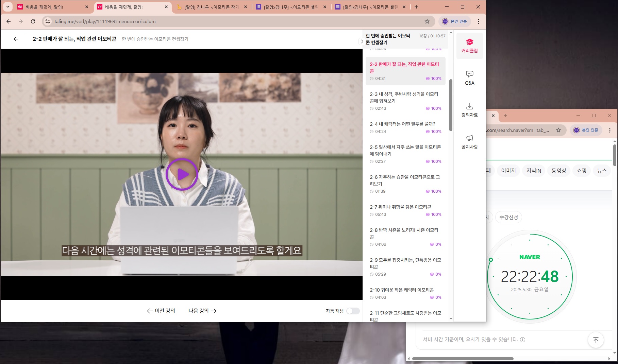
Task: Click the Naver window horizontal scrollbar
Action: 463,359
